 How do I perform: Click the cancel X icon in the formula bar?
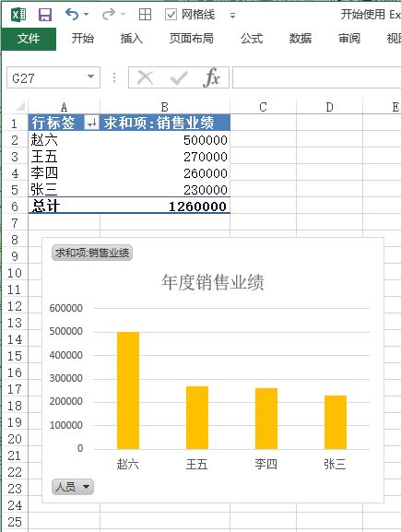(146, 77)
